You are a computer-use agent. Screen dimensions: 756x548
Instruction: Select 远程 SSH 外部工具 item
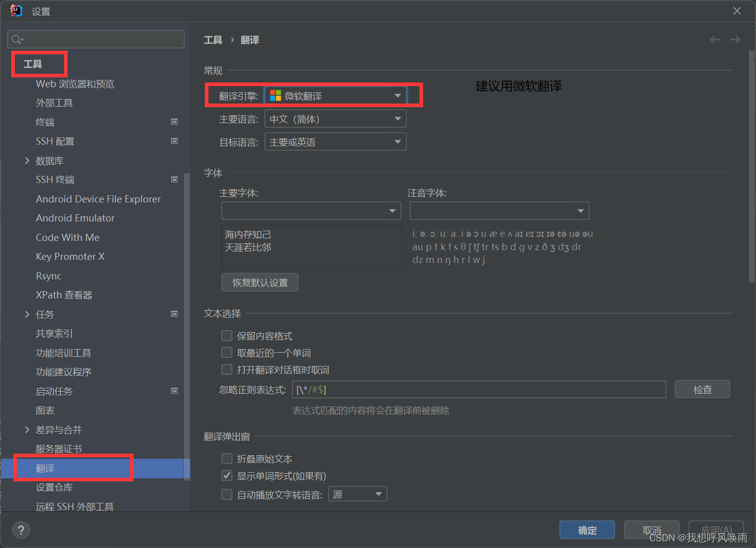[x=75, y=506]
